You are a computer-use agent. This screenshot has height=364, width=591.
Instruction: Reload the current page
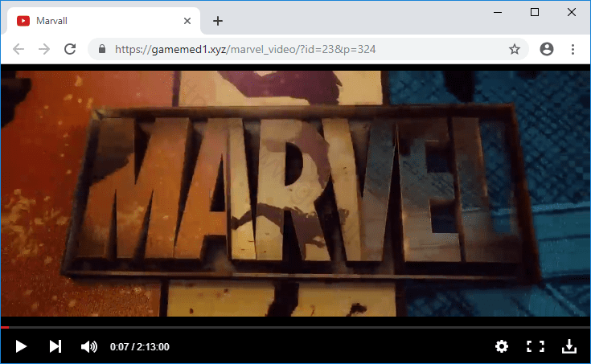click(70, 49)
